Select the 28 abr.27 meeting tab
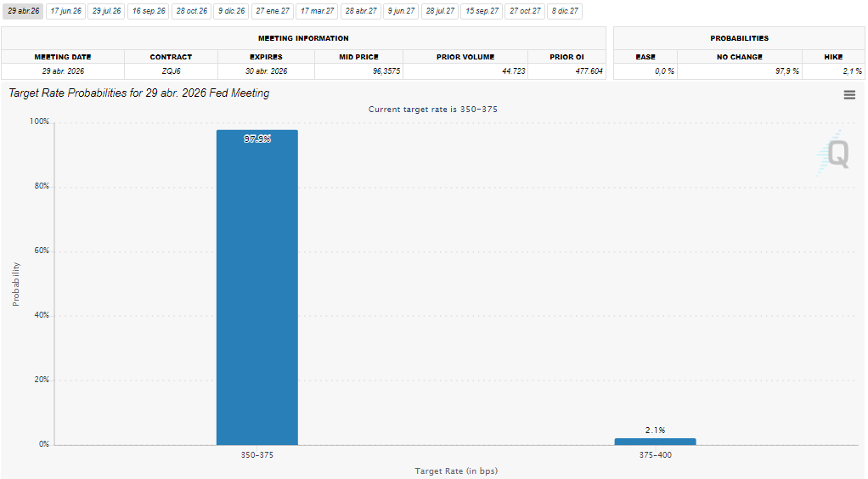 (x=361, y=11)
